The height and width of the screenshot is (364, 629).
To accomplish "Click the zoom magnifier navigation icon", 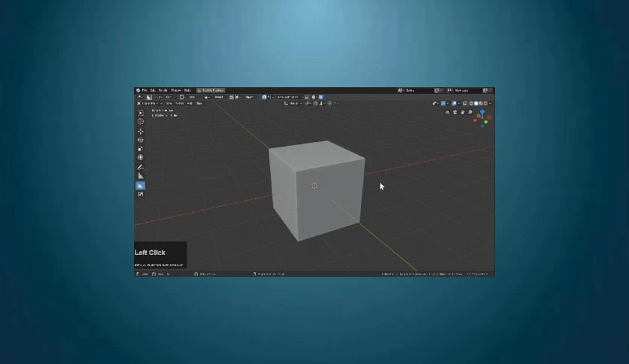I will coord(470,112).
